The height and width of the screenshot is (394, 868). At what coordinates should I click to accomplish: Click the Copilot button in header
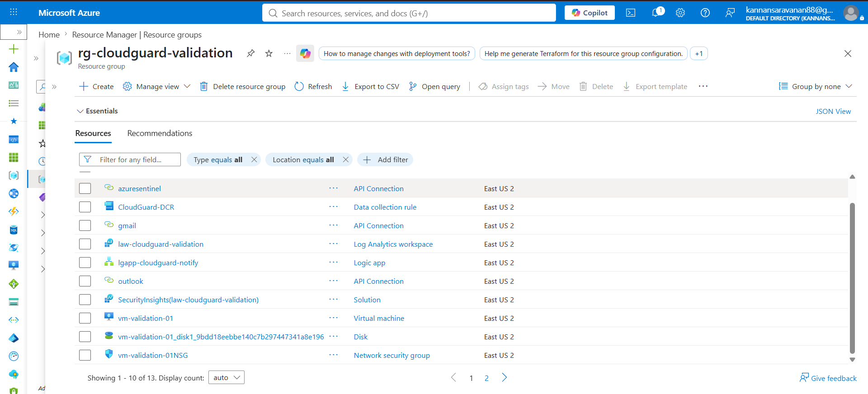pyautogui.click(x=590, y=13)
